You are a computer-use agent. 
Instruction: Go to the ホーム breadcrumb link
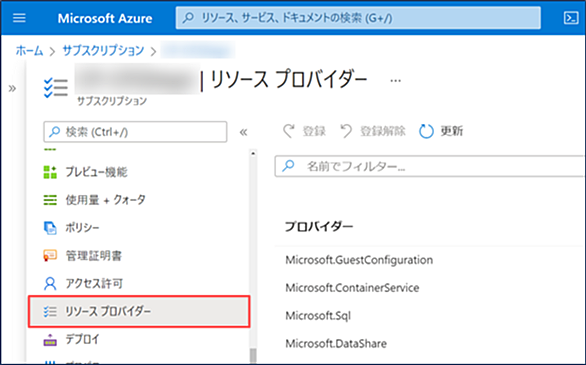point(29,50)
